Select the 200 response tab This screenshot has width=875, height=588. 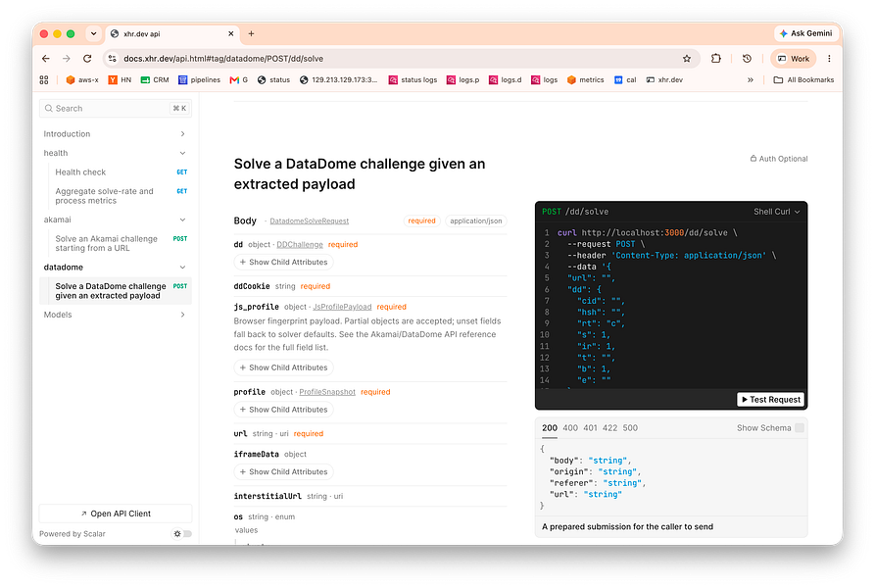click(550, 428)
